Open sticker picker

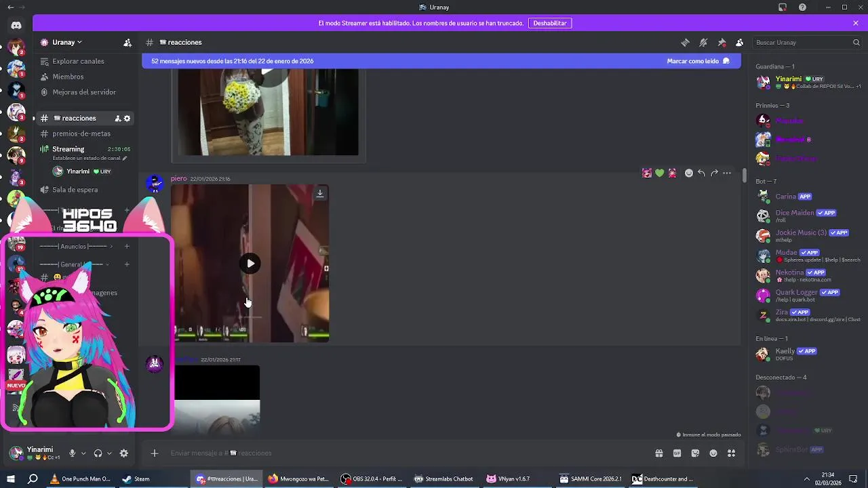pyautogui.click(x=695, y=453)
